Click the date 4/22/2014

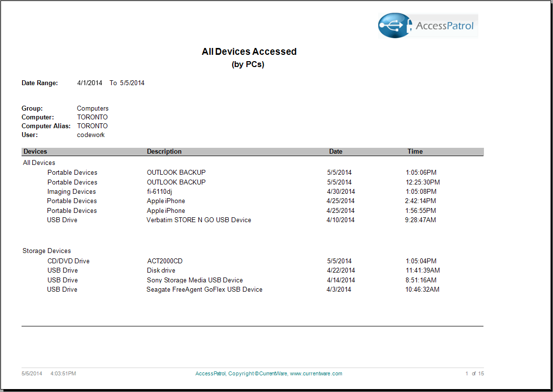341,270
